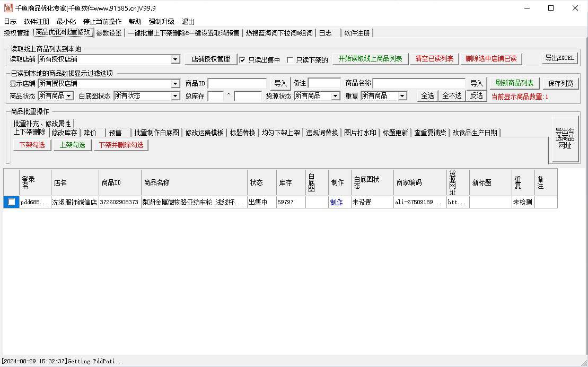Open the 重复 filter dropdown
This screenshot has height=367, width=588.
click(x=402, y=96)
